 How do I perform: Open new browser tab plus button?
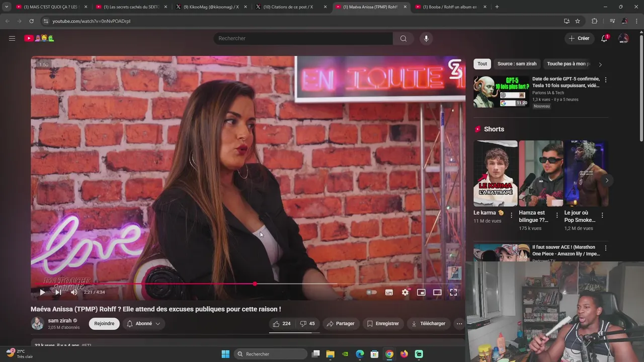coord(497,7)
